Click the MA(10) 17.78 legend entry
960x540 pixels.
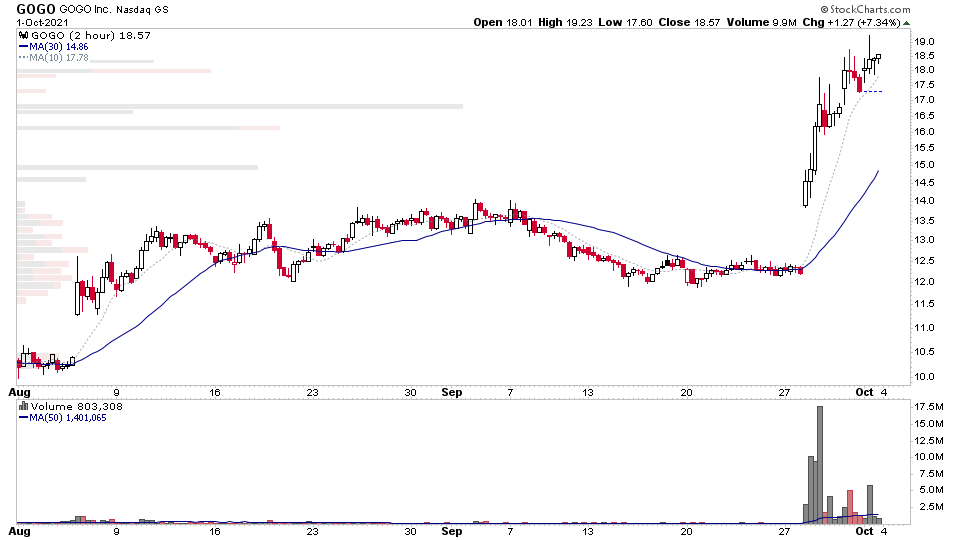(x=53, y=58)
